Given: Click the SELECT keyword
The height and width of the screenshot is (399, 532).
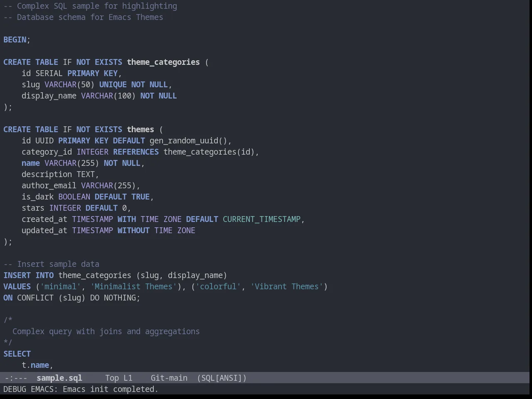Looking at the screenshot, I should 17,354.
